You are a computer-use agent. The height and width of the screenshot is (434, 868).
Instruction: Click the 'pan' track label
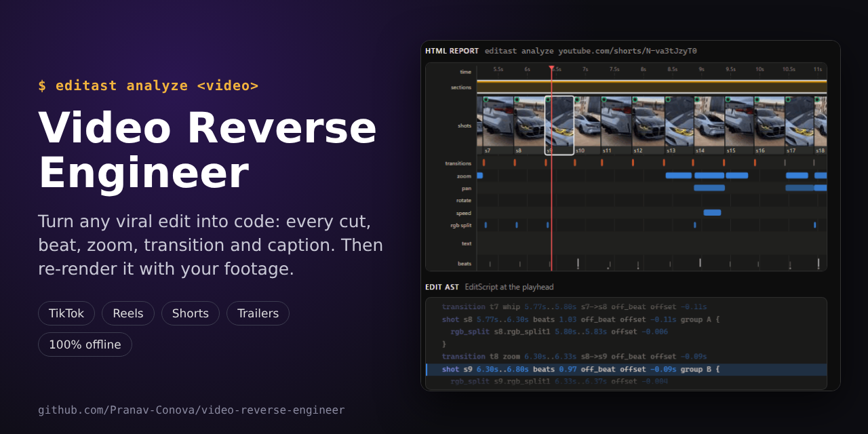466,189
